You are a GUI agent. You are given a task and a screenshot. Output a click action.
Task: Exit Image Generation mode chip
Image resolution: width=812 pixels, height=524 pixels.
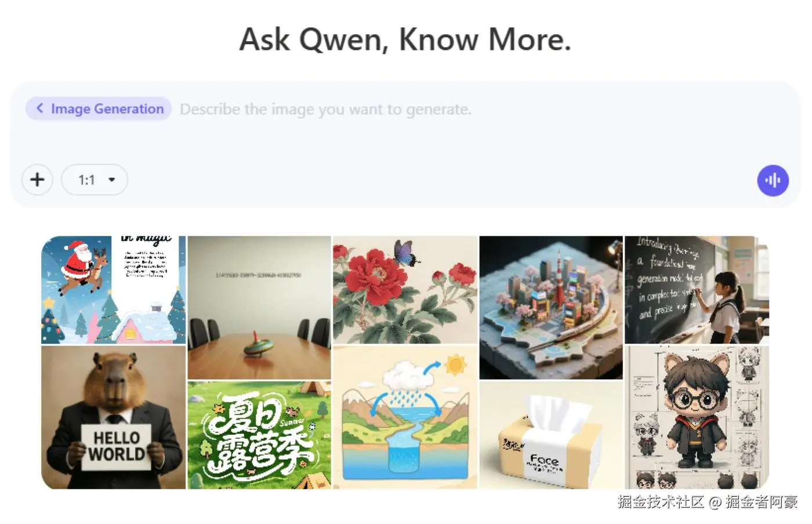[99, 108]
